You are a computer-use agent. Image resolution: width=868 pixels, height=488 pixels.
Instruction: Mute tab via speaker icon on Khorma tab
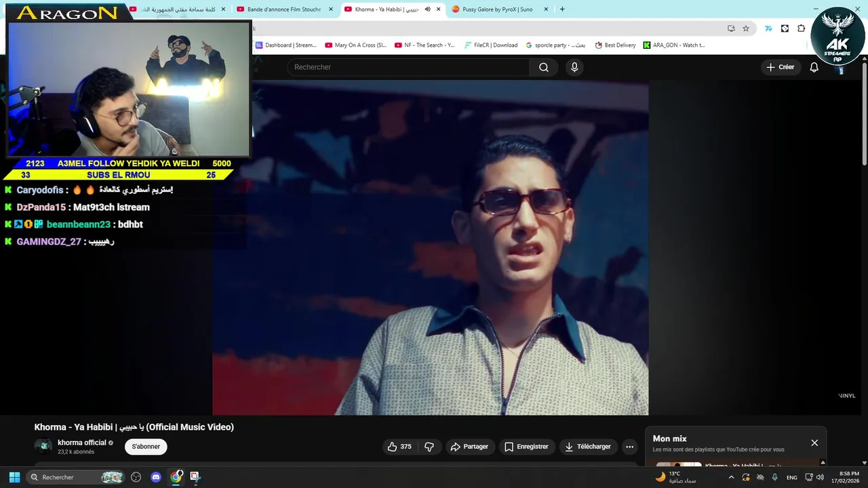(427, 9)
